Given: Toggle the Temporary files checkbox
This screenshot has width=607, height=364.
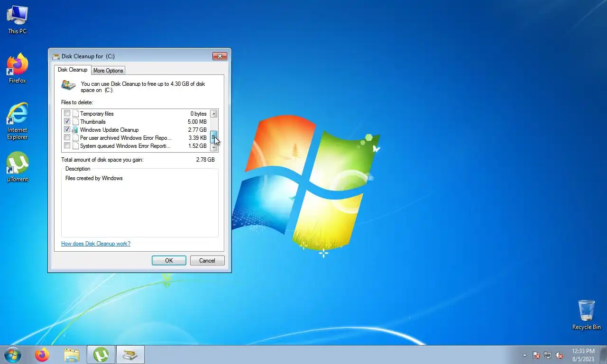Looking at the screenshot, I should pos(67,114).
